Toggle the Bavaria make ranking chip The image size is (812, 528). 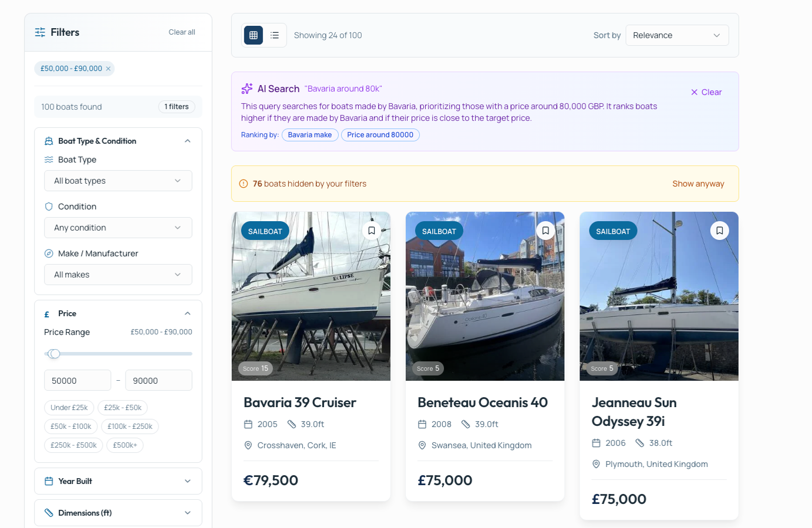(x=310, y=135)
